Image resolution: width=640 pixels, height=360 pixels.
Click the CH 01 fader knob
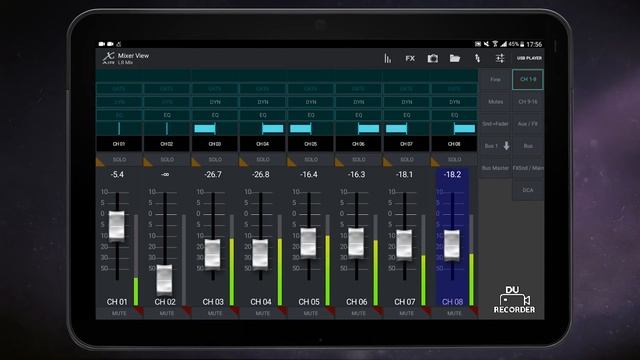click(117, 226)
